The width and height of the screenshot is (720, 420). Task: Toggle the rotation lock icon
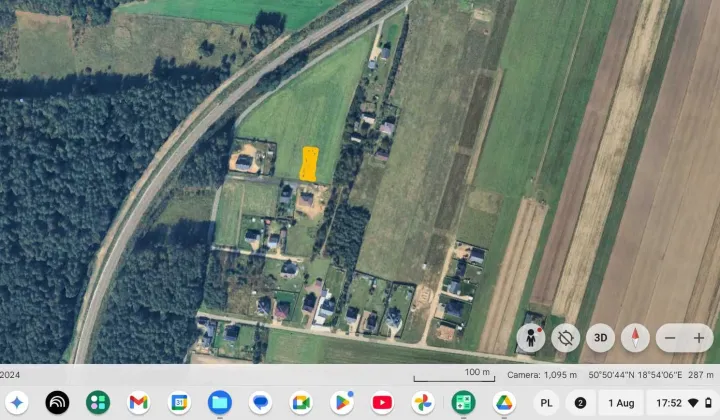tap(566, 338)
